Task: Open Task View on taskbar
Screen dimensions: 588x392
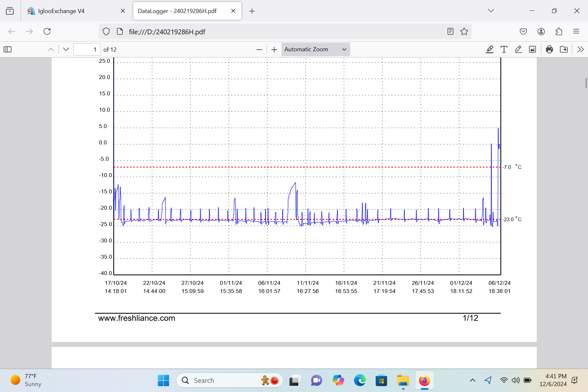Action: tap(294, 380)
